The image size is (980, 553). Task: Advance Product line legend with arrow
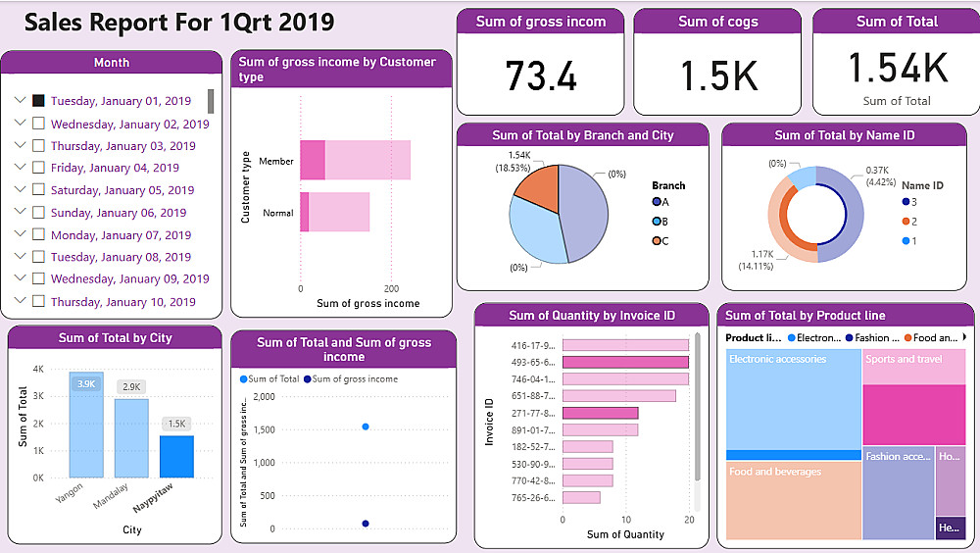coord(964,337)
